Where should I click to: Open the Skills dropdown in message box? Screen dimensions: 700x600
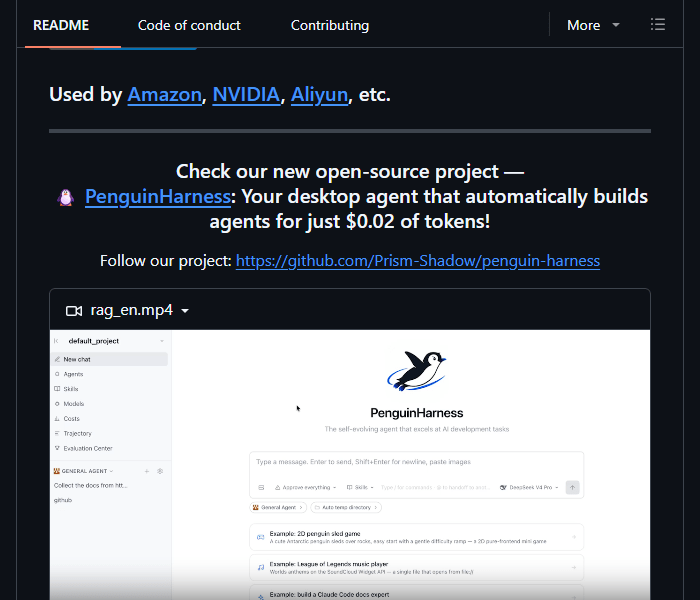[x=360, y=488]
